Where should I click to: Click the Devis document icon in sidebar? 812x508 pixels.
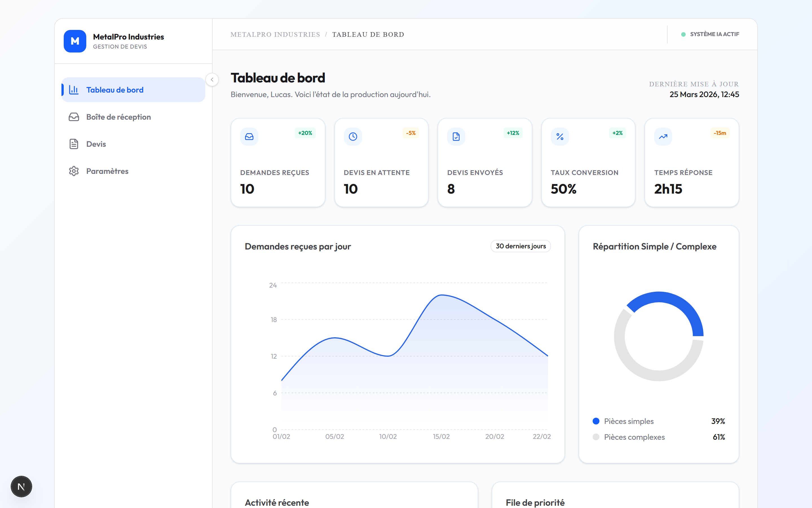(74, 144)
